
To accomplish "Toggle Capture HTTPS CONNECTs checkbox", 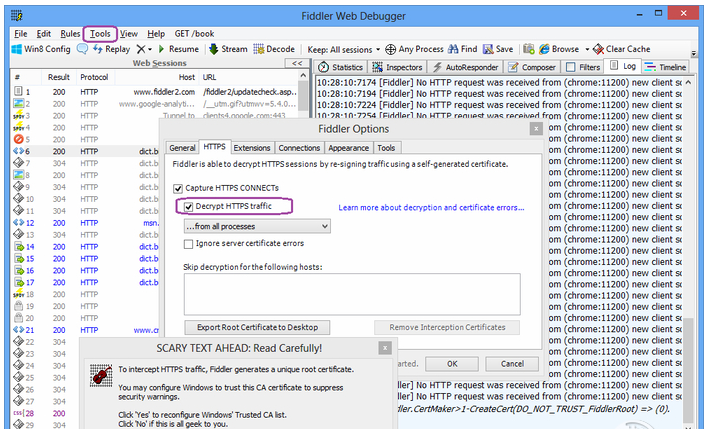I will [x=178, y=188].
